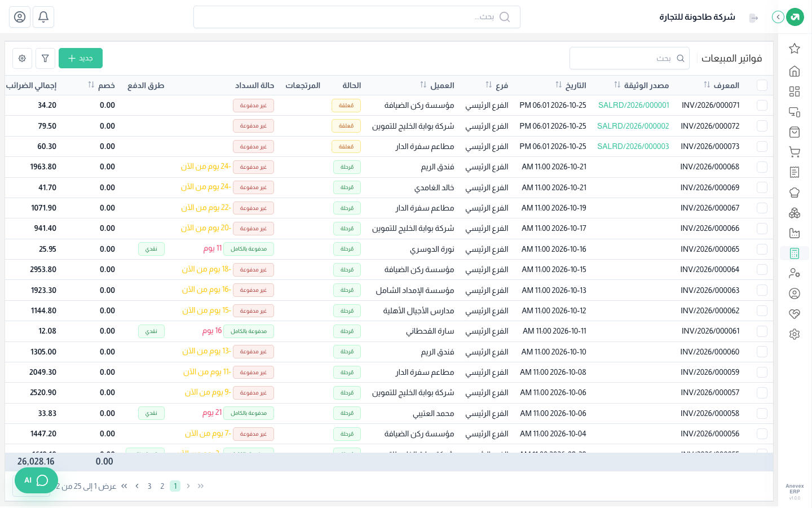This screenshot has height=508, width=812.
Task: Open the point-of-sale devices icon in sidebar
Action: (x=795, y=112)
